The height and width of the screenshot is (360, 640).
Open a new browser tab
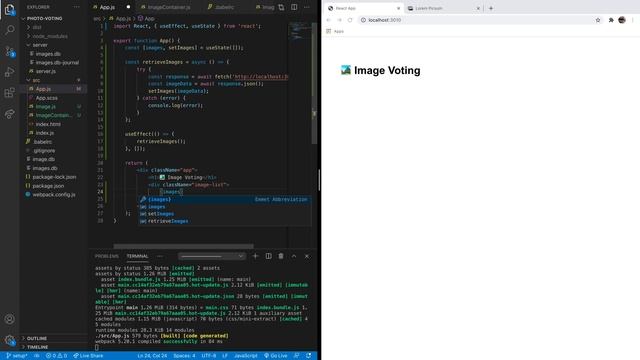point(491,8)
